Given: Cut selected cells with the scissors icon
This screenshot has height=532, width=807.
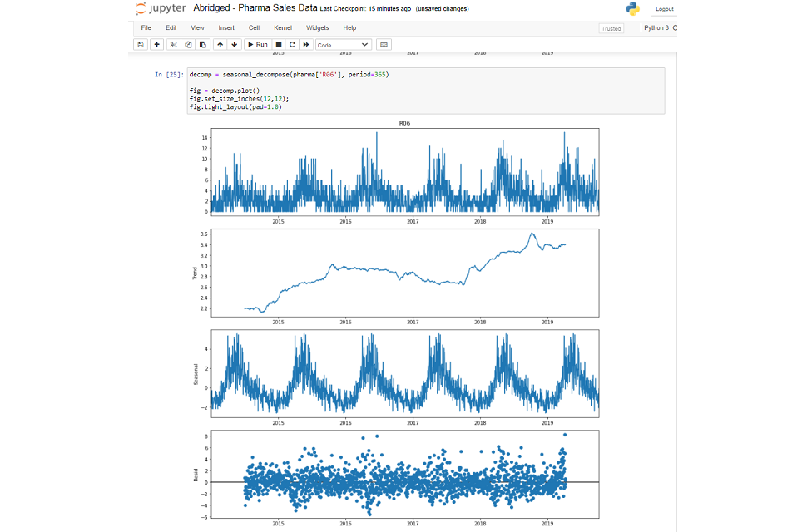Looking at the screenshot, I should pos(173,45).
